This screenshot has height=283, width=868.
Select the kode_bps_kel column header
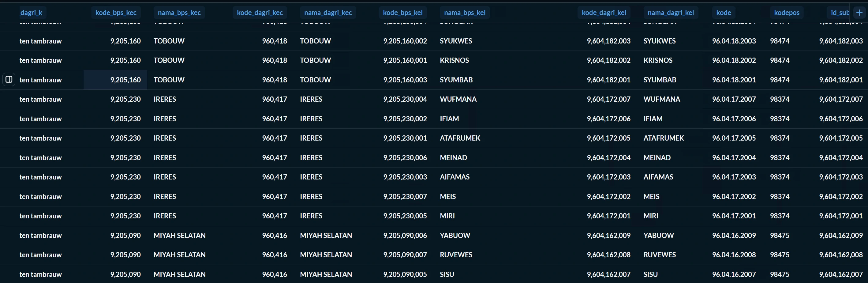point(403,13)
